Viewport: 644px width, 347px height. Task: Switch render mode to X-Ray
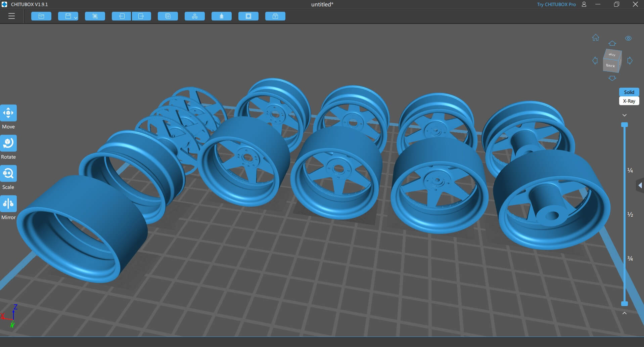tap(629, 101)
